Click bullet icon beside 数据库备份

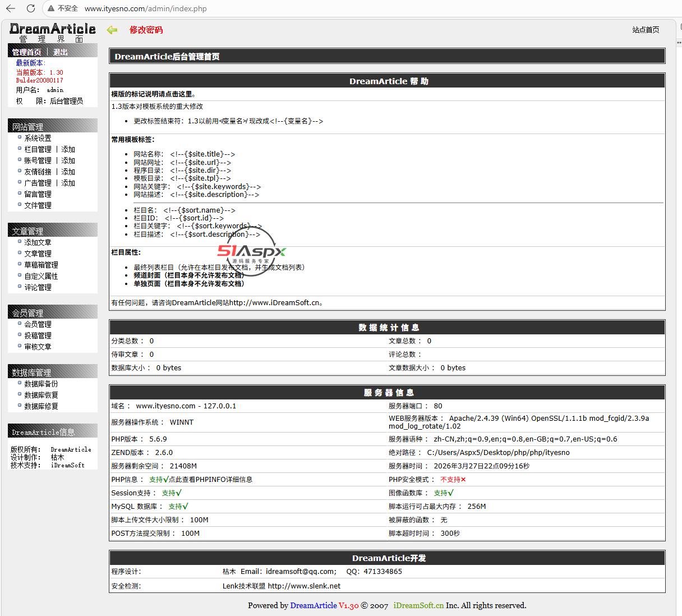click(20, 383)
